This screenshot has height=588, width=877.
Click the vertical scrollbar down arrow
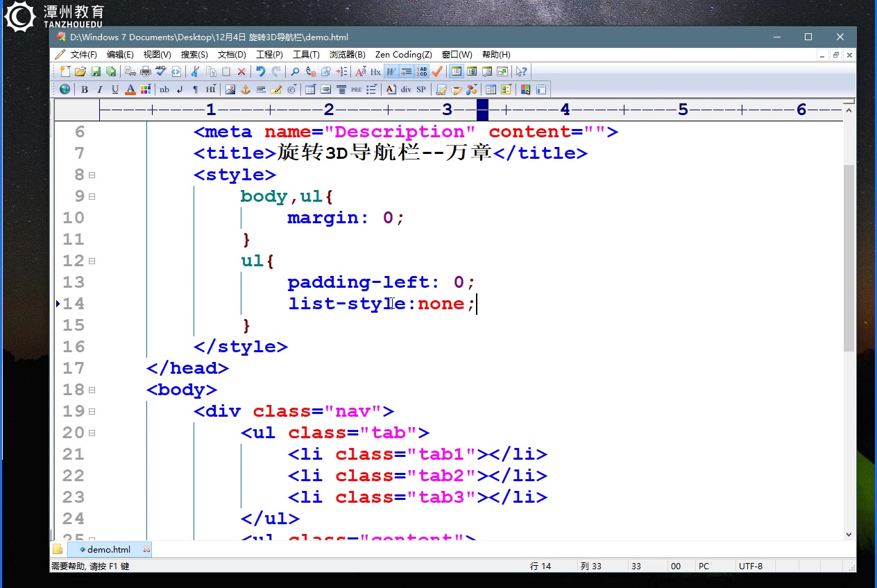tap(848, 534)
